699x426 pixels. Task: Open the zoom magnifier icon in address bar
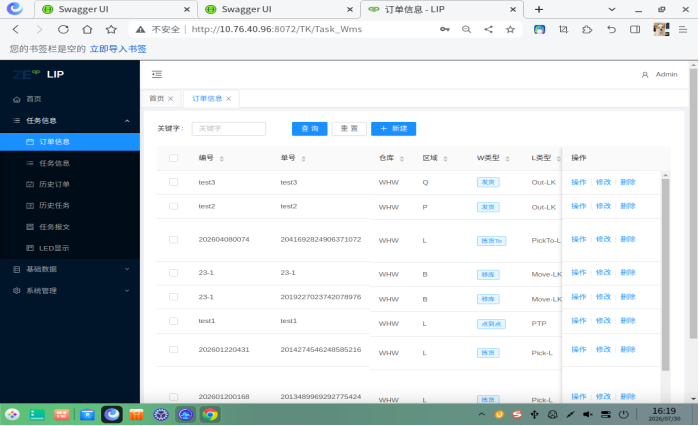pyautogui.click(x=466, y=29)
